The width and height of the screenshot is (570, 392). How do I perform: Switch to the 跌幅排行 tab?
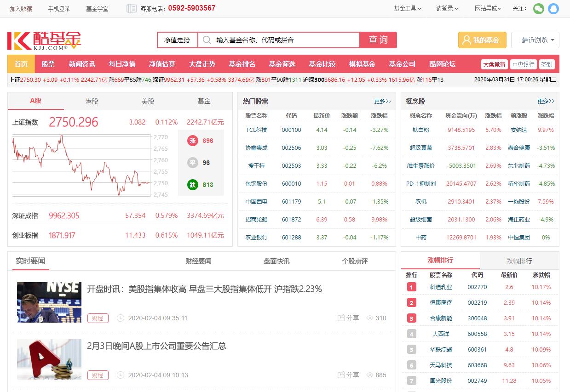[x=519, y=261]
